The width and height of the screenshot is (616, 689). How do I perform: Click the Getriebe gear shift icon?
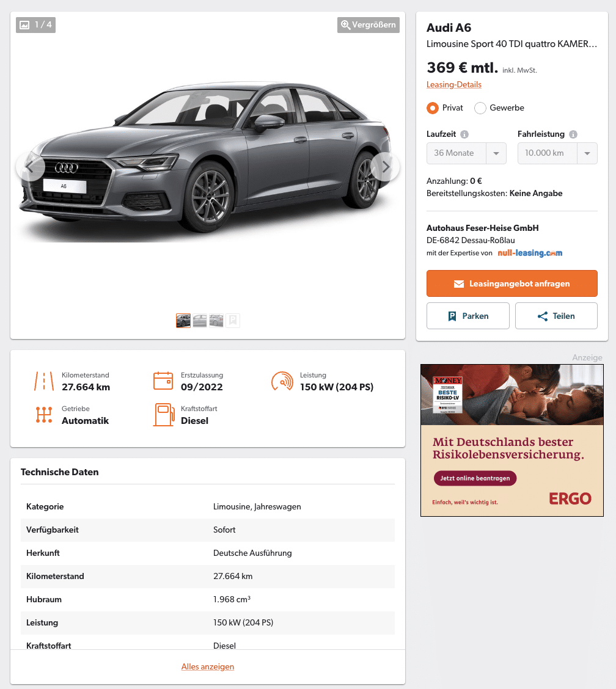[x=44, y=415]
